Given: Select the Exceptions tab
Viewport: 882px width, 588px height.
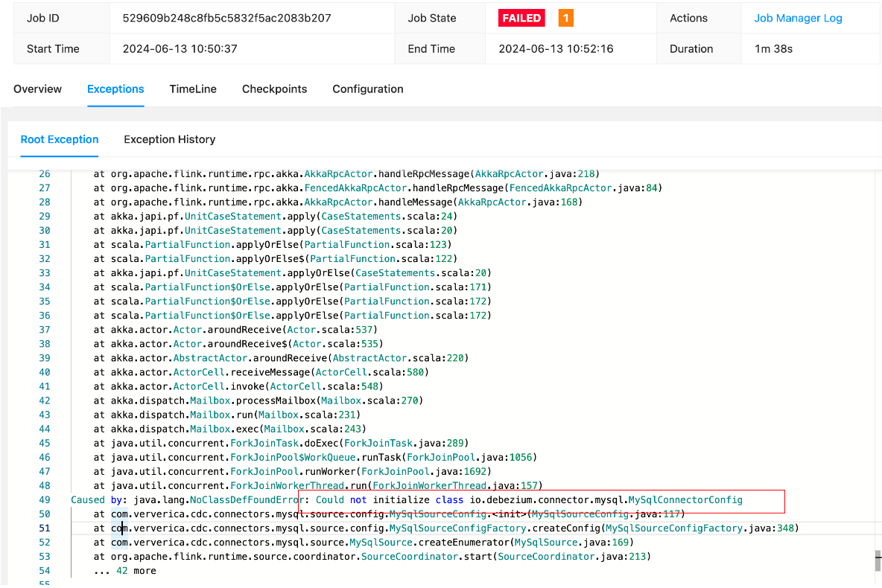Looking at the screenshot, I should click(115, 89).
